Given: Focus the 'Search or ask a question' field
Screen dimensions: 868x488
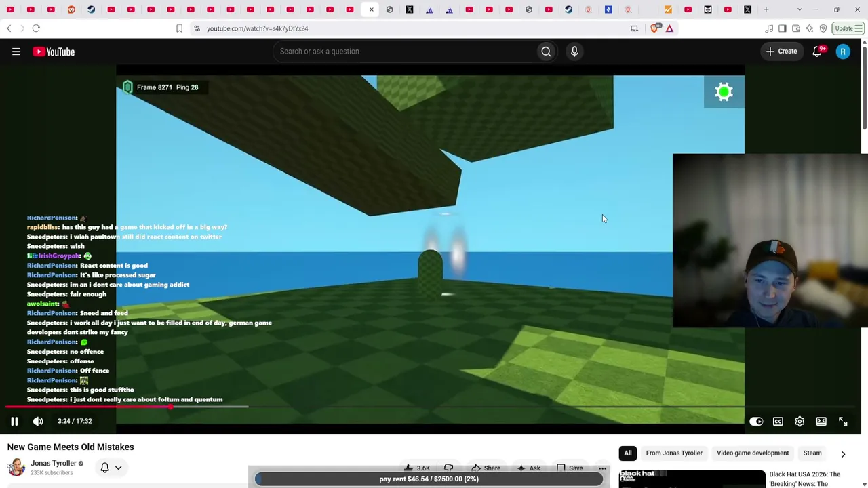Looking at the screenshot, I should (x=405, y=52).
